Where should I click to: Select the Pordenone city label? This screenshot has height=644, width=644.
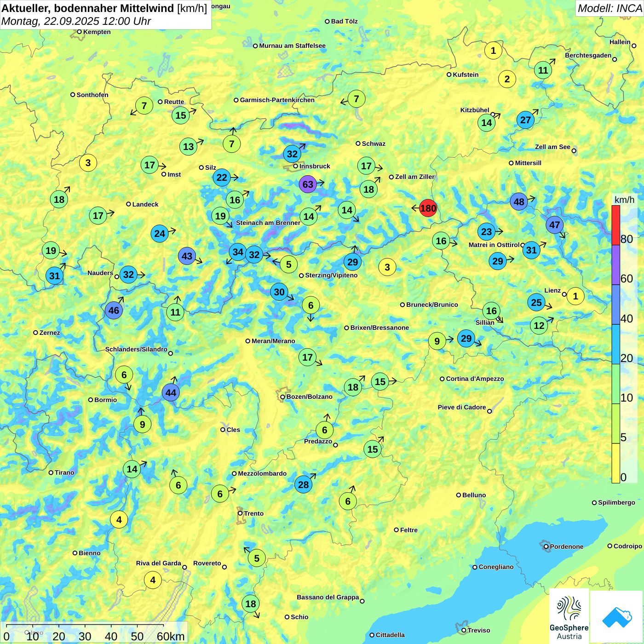point(566,546)
